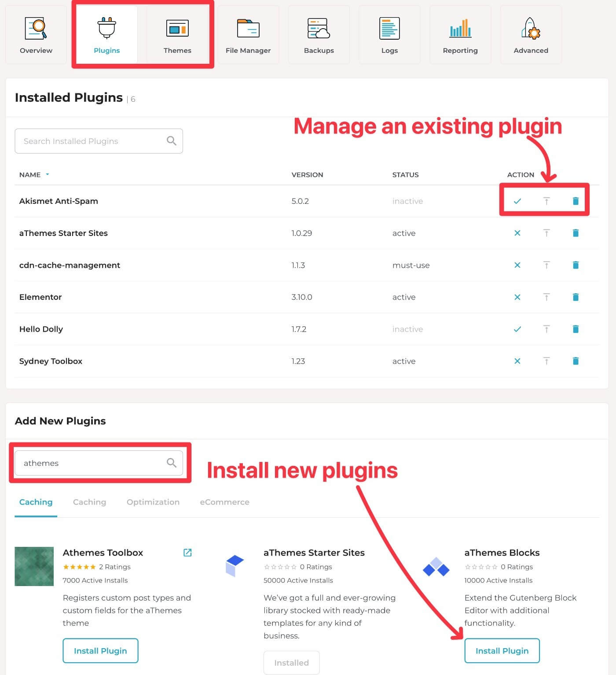Update the Hello Dolly plugin
The image size is (616, 675).
[x=546, y=329]
